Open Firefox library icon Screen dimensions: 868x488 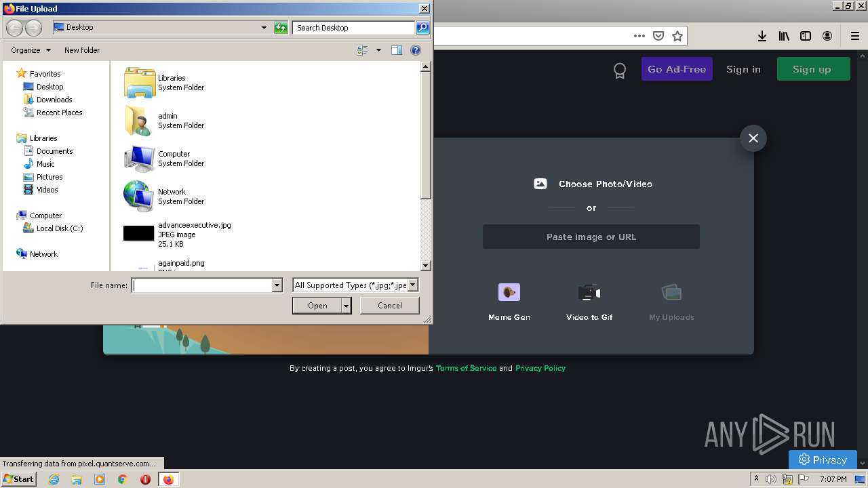(784, 36)
